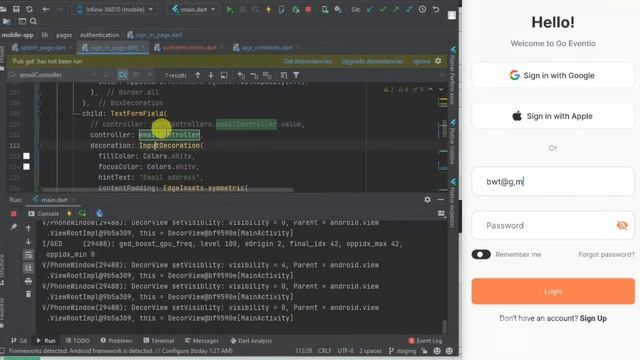Click the search magnifier icon below toolbar

[x=33, y=21]
